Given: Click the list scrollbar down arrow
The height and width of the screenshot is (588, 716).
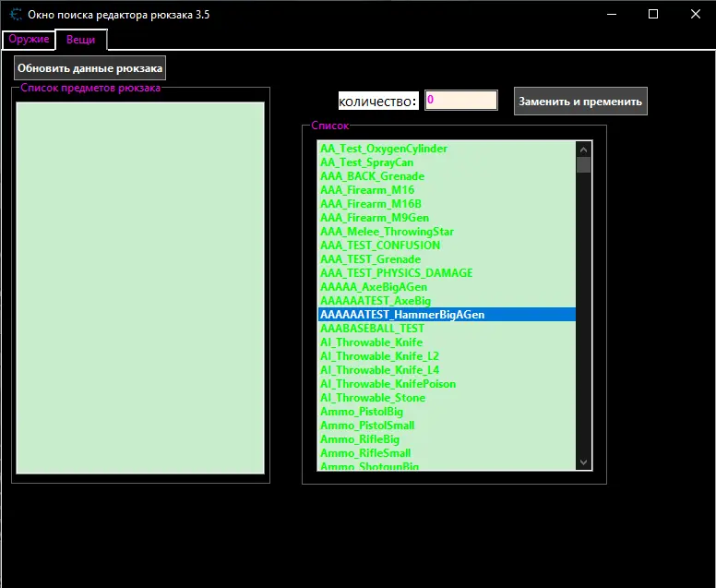Looking at the screenshot, I should (x=583, y=462).
